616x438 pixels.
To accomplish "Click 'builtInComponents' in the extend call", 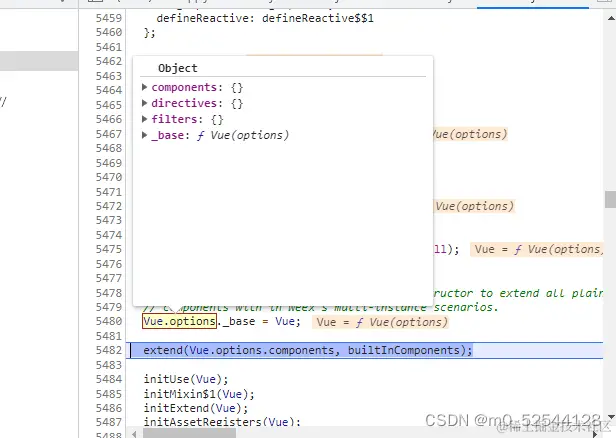I will tap(403, 350).
